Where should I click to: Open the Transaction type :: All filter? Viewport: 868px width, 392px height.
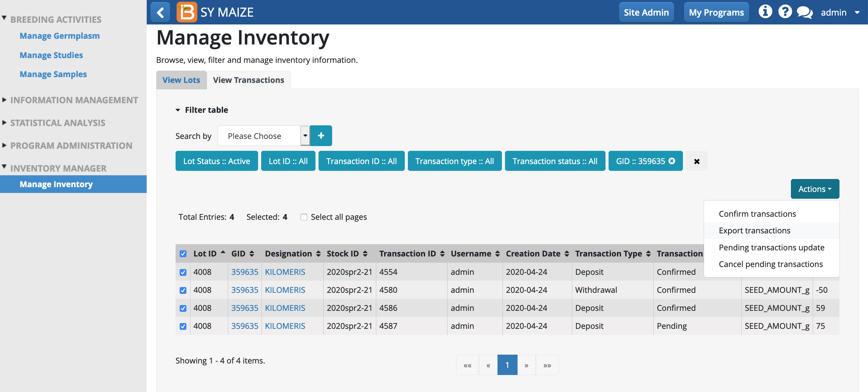click(455, 161)
